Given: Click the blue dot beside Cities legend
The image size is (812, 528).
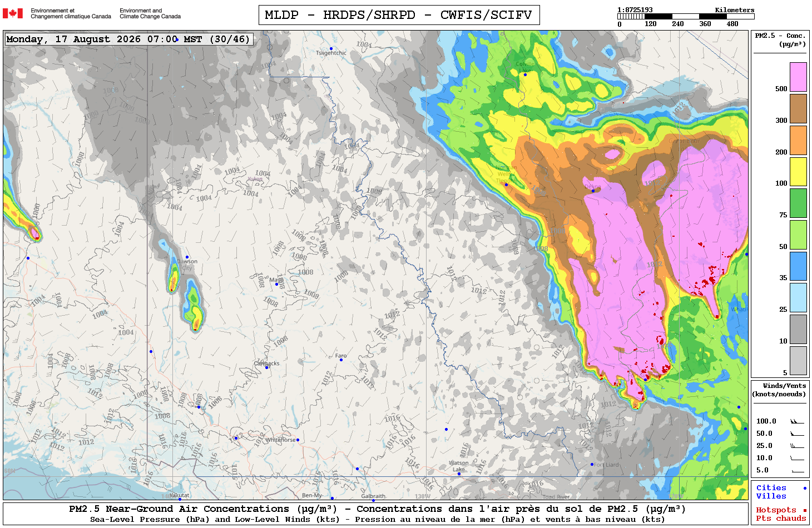Looking at the screenshot, I should (x=804, y=488).
